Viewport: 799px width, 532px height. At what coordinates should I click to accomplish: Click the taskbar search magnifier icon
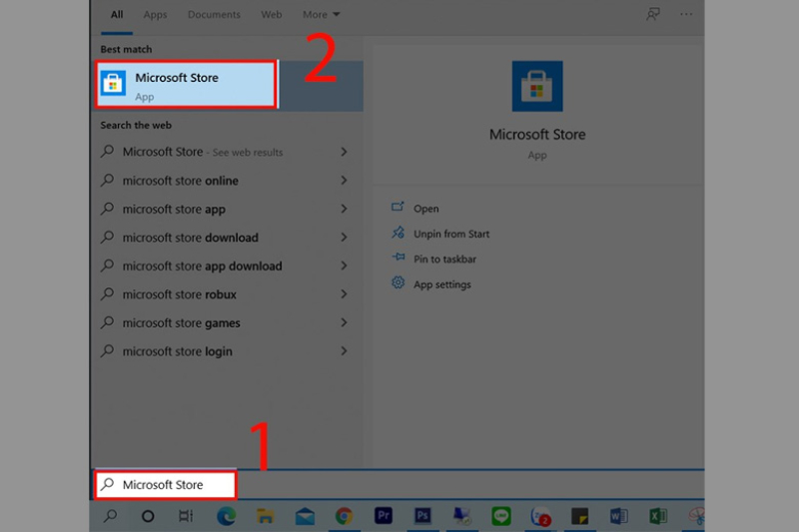coord(110,516)
